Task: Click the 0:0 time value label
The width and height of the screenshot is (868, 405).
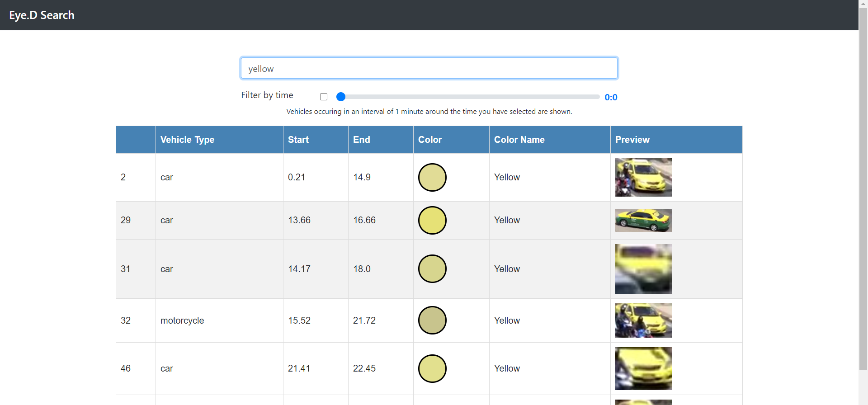Action: click(x=611, y=97)
